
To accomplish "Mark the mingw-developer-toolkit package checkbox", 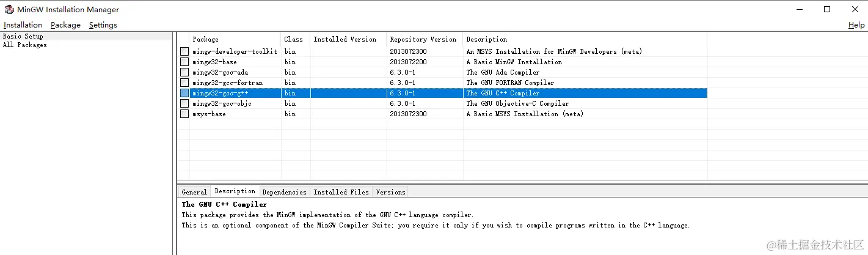I will pos(184,51).
